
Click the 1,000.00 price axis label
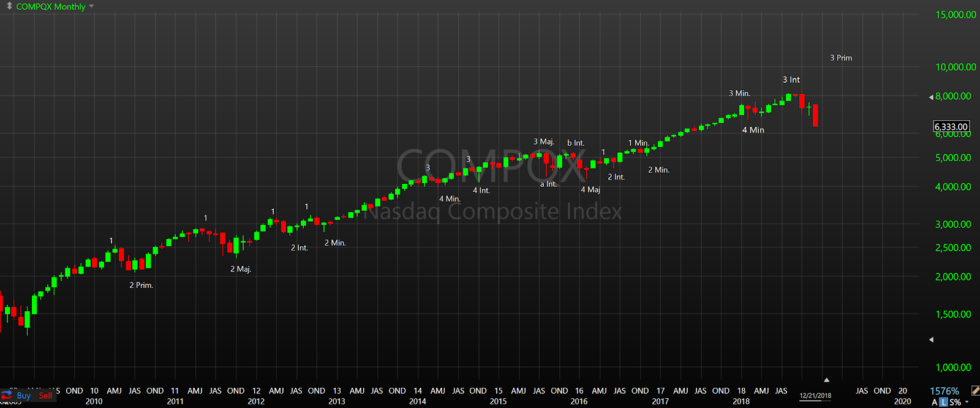[x=953, y=368]
